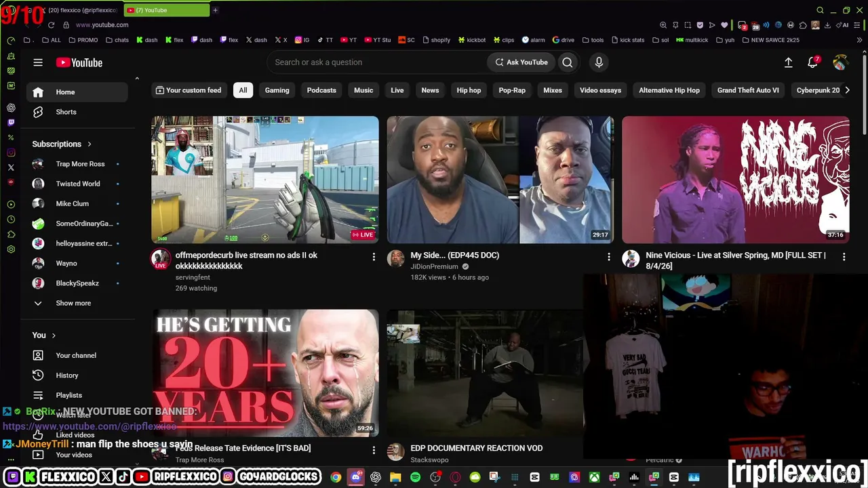Select the Hip hop category chip
Image resolution: width=868 pixels, height=488 pixels.
(469, 90)
